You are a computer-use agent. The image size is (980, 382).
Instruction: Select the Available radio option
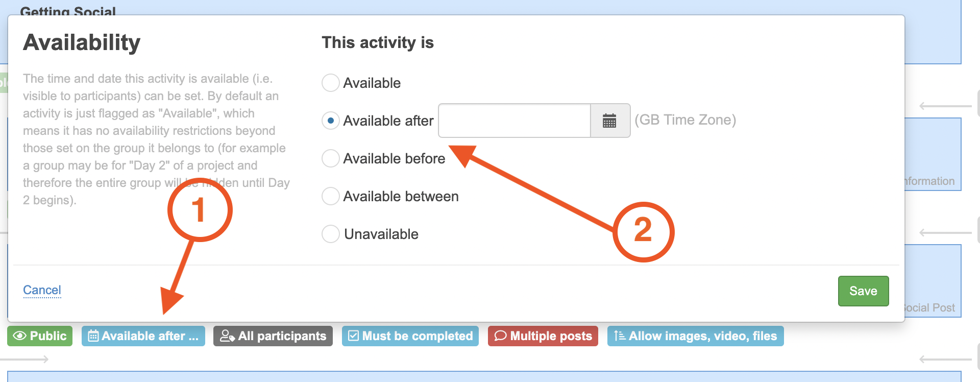(x=331, y=83)
